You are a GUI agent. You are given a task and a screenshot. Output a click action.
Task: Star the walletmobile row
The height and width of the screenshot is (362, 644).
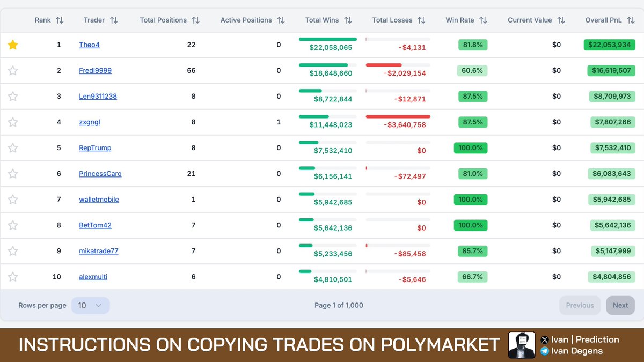[x=13, y=200]
